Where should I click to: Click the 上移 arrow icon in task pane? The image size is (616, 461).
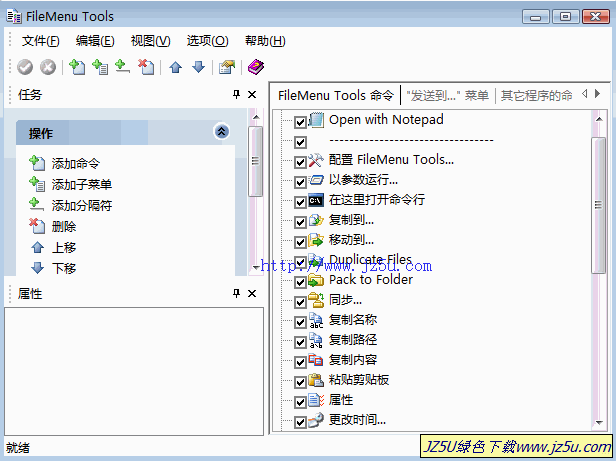coord(37,247)
